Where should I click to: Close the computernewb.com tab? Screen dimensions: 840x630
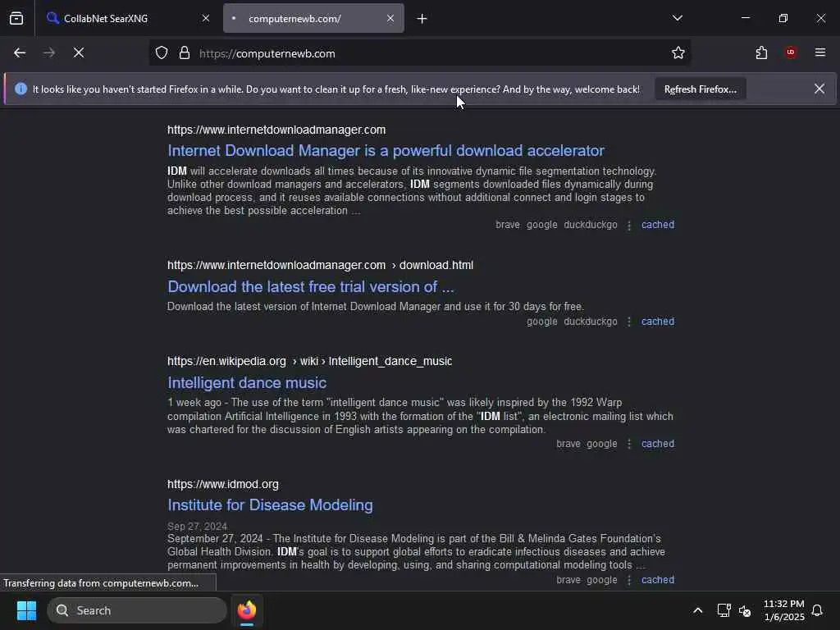pyautogui.click(x=390, y=18)
